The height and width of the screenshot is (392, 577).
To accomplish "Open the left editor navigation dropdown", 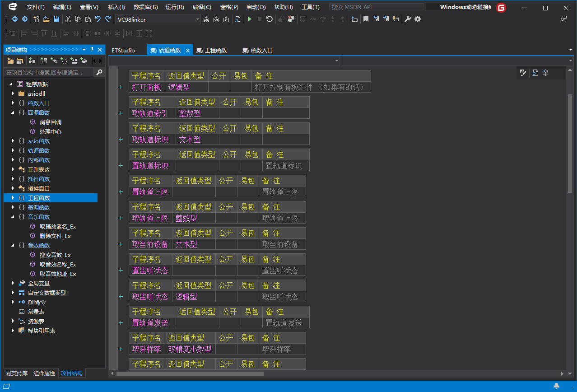I will pos(337,61).
